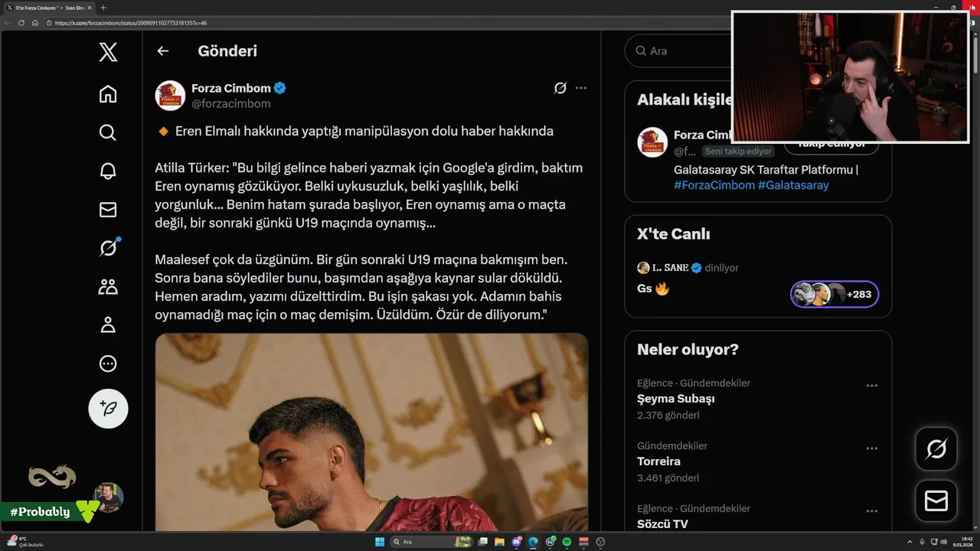
Task: Open the Windows Start menu
Action: [x=380, y=542]
